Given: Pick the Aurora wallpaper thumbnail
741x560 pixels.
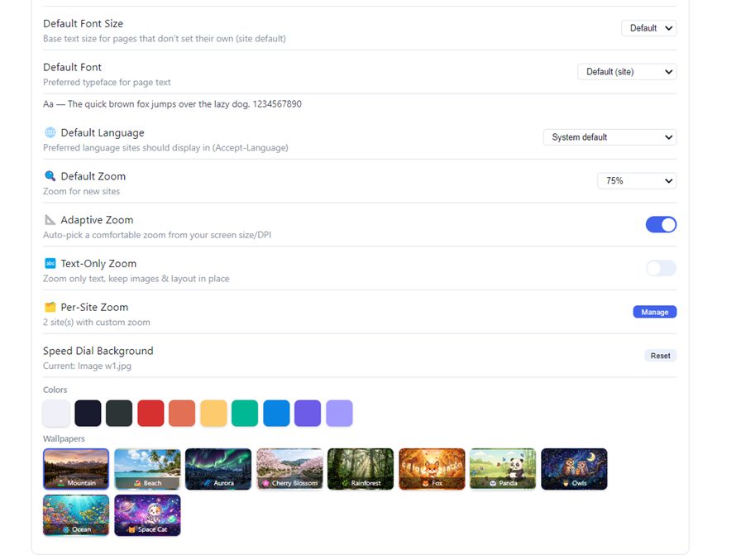Looking at the screenshot, I should pos(218,469).
